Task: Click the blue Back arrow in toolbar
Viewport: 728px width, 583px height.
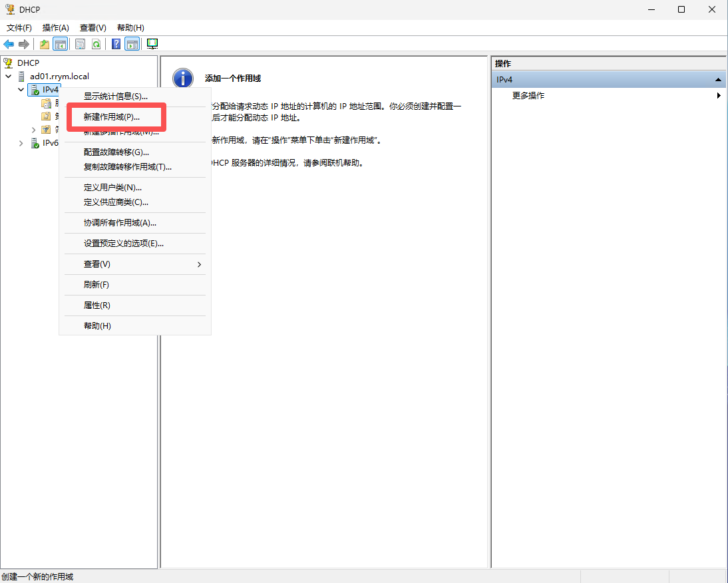Action: pos(9,44)
